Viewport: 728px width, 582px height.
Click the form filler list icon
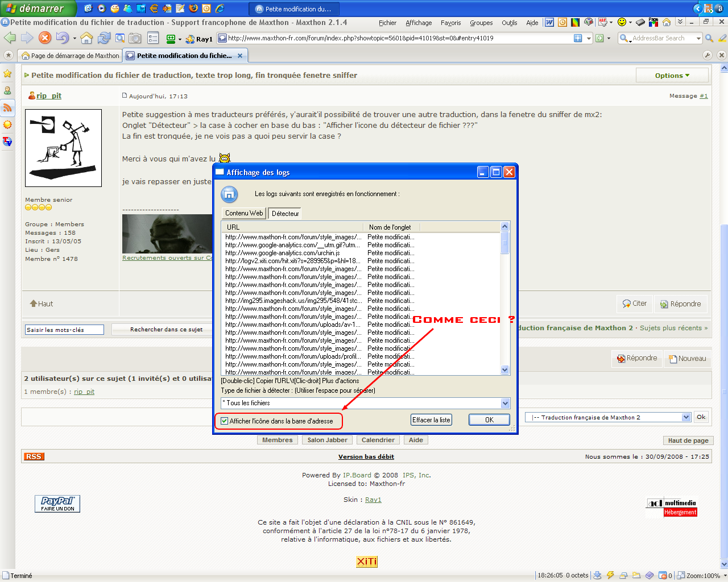pos(153,38)
